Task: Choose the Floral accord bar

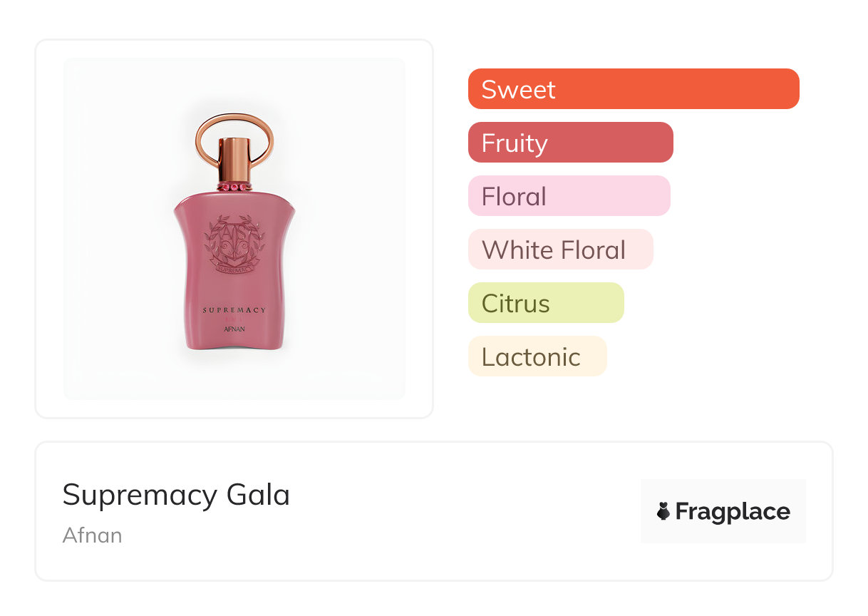Action: pos(569,196)
